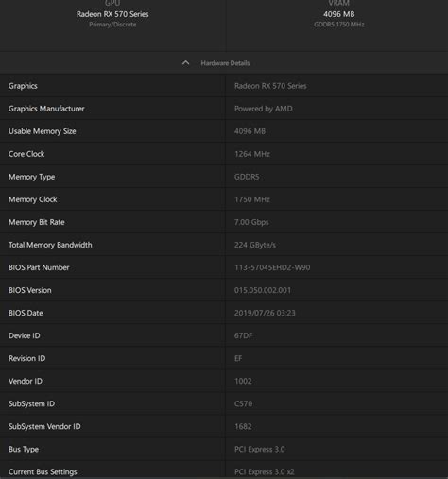Select the Usable Memory Size label

[43, 131]
